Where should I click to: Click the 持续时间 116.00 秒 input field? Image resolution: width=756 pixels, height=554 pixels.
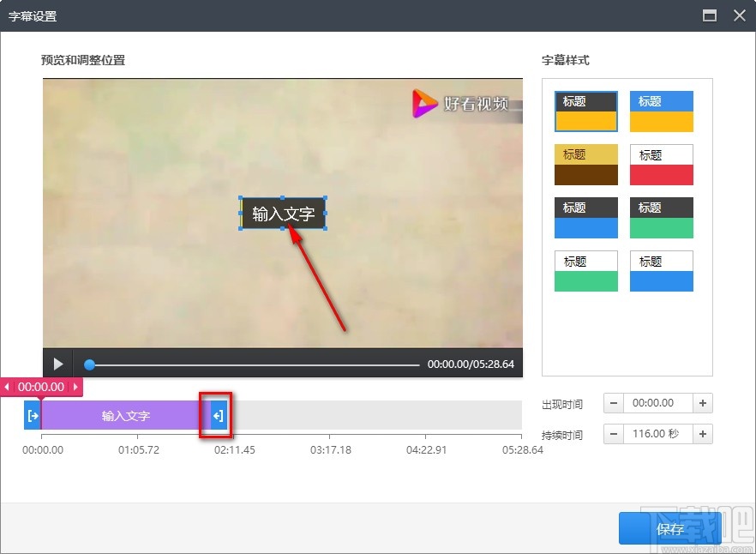click(x=658, y=434)
